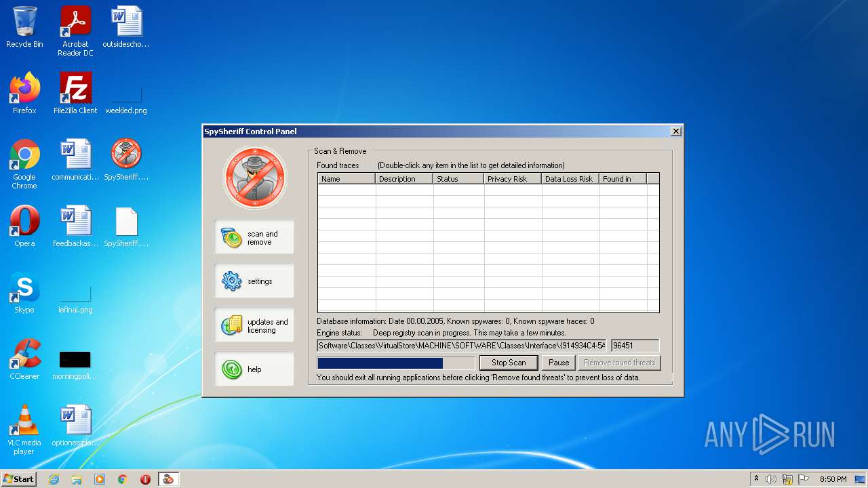Sort list by Data Loss Risk column
Viewport: 868px width, 488px height.
click(570, 179)
